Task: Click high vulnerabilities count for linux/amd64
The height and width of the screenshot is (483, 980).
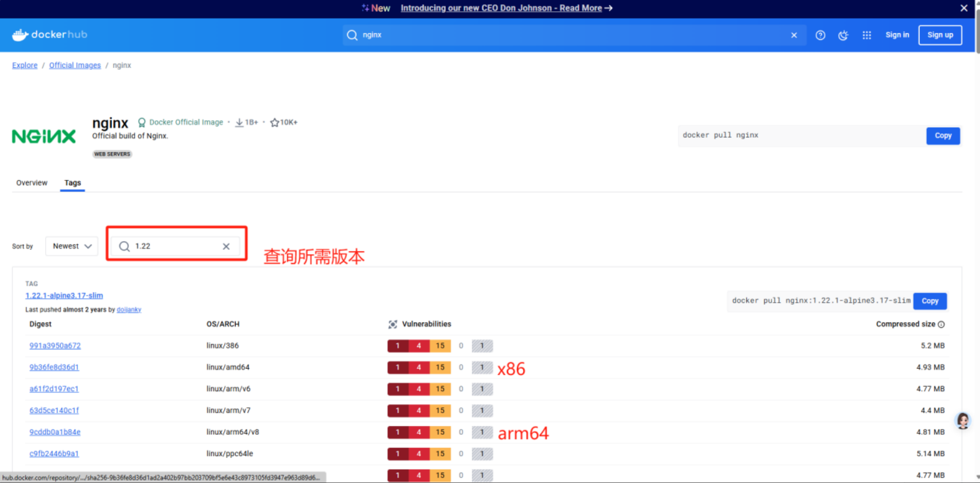Action: point(419,367)
